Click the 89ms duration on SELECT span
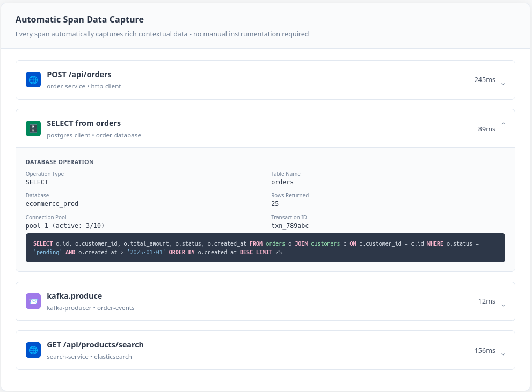The height and width of the screenshot is (392, 532). tap(486, 129)
